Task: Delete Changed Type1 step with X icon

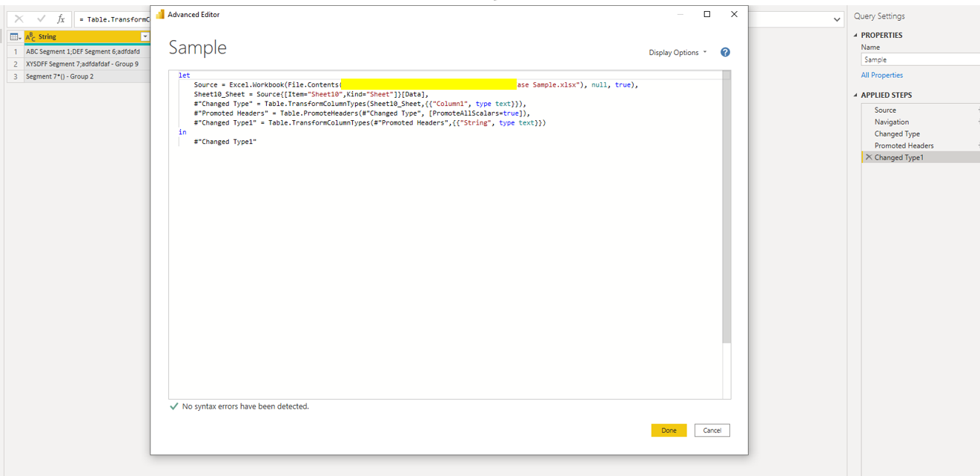Action: click(x=869, y=157)
